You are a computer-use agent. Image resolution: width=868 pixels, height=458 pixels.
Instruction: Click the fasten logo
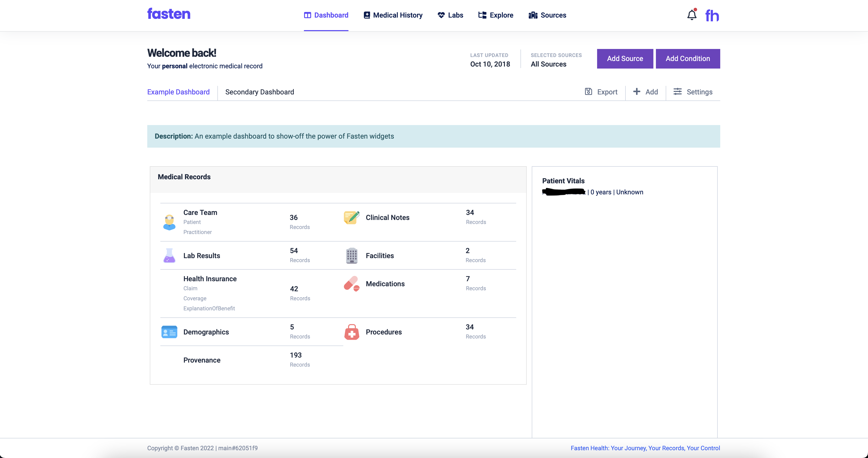(x=169, y=14)
